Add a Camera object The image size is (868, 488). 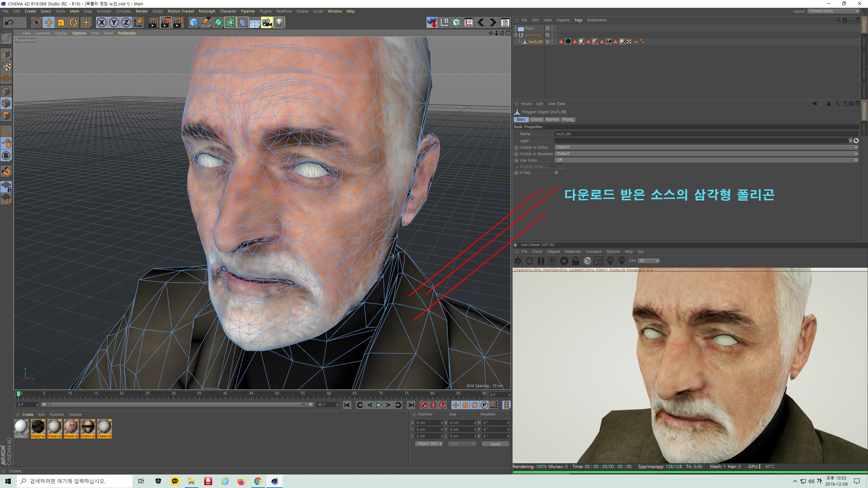click(267, 23)
